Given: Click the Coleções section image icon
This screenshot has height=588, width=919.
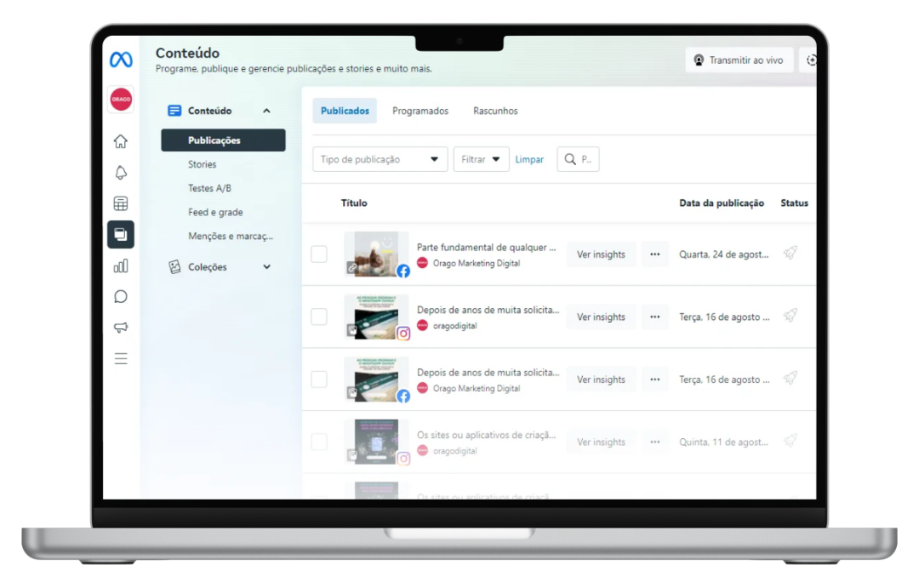Looking at the screenshot, I should 174,266.
